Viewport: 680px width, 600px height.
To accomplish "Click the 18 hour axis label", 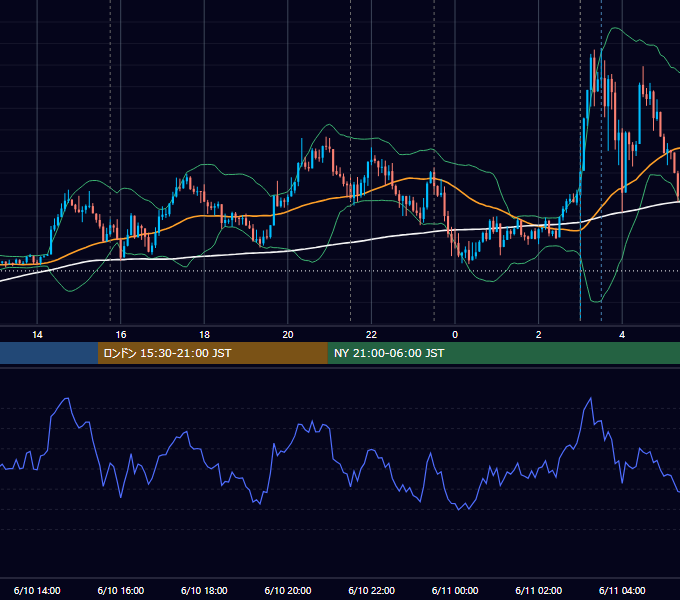I will pyautogui.click(x=204, y=335).
